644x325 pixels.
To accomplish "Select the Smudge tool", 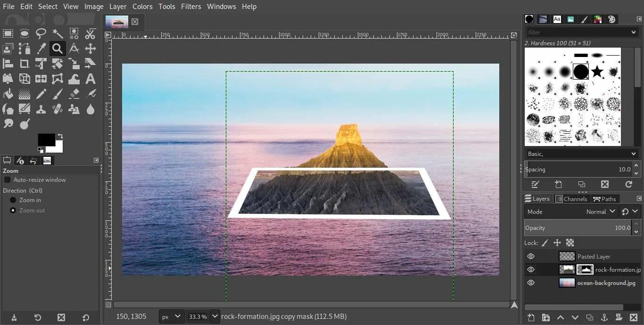I will point(8,124).
